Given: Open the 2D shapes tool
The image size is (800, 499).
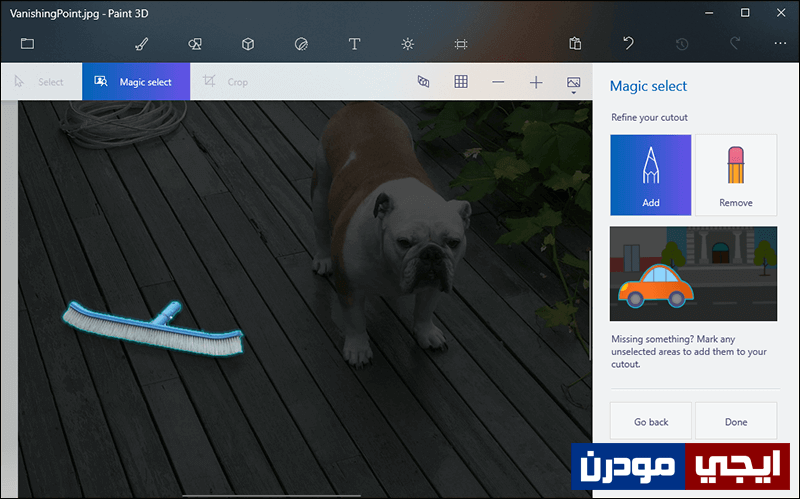Looking at the screenshot, I should click(195, 44).
